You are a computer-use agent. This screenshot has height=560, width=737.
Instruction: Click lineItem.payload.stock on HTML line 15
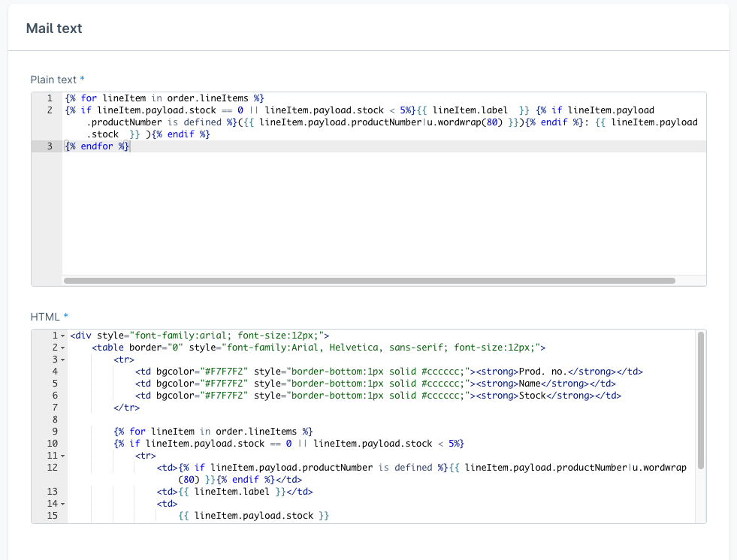point(255,516)
